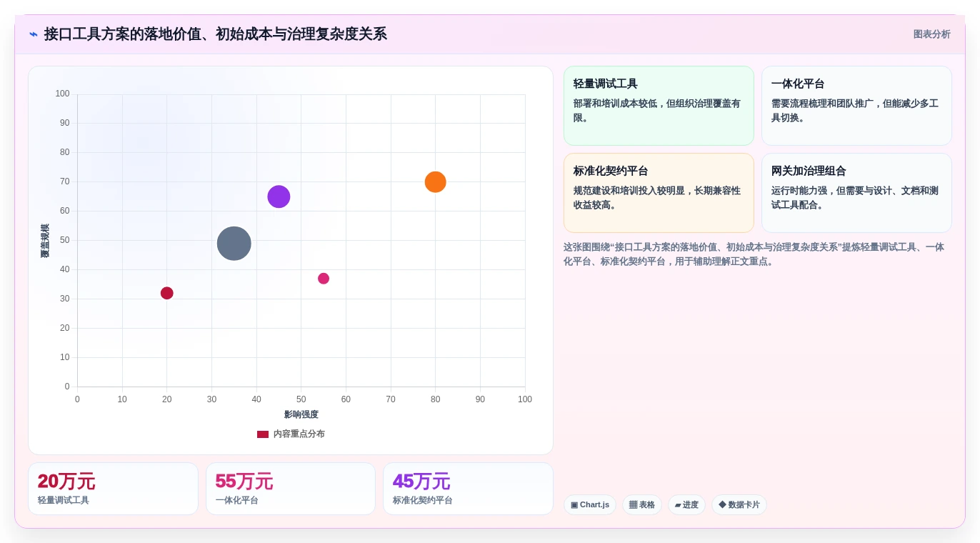This screenshot has width=980, height=543.
Task: Select the crimson bubble near 20
Action: [167, 293]
